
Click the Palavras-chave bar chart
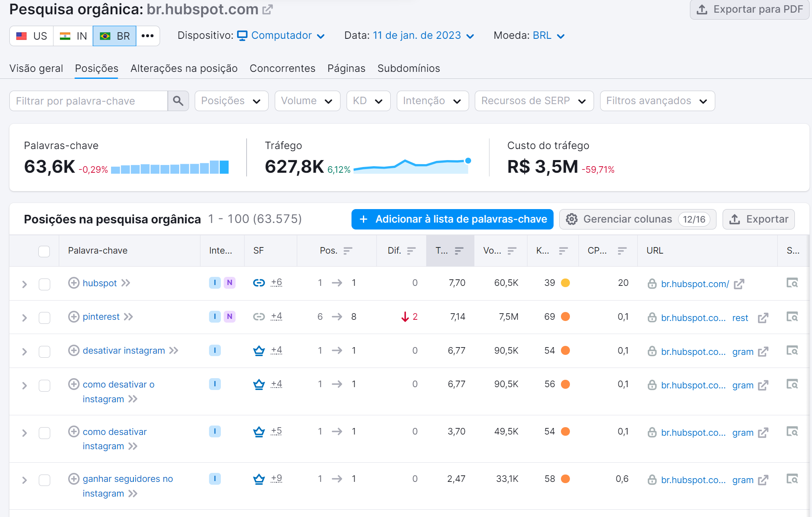tap(170, 167)
